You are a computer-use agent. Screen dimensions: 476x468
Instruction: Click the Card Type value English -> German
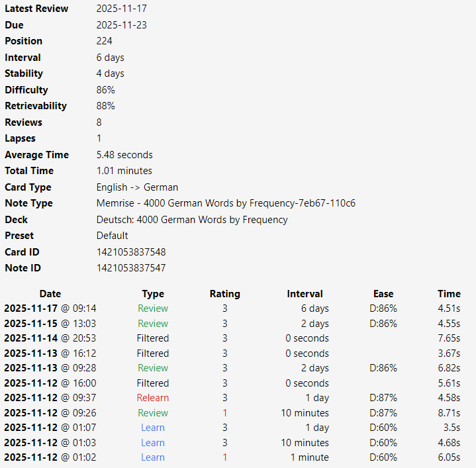click(x=137, y=187)
